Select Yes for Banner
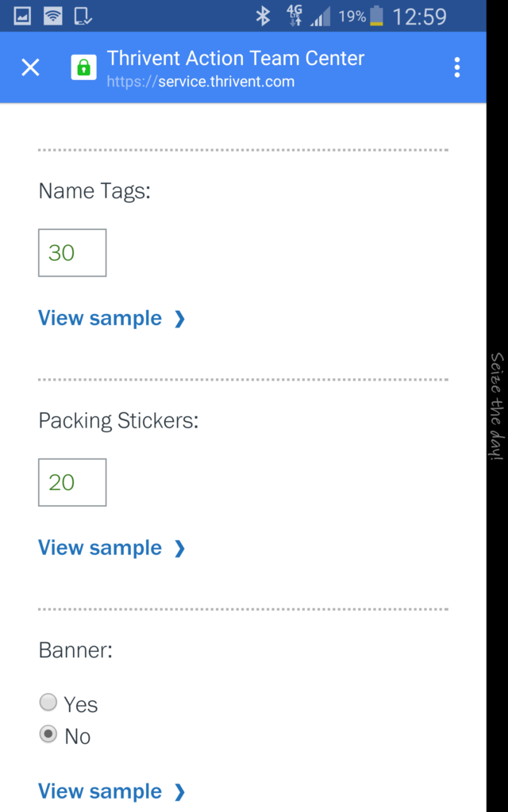 (x=48, y=703)
